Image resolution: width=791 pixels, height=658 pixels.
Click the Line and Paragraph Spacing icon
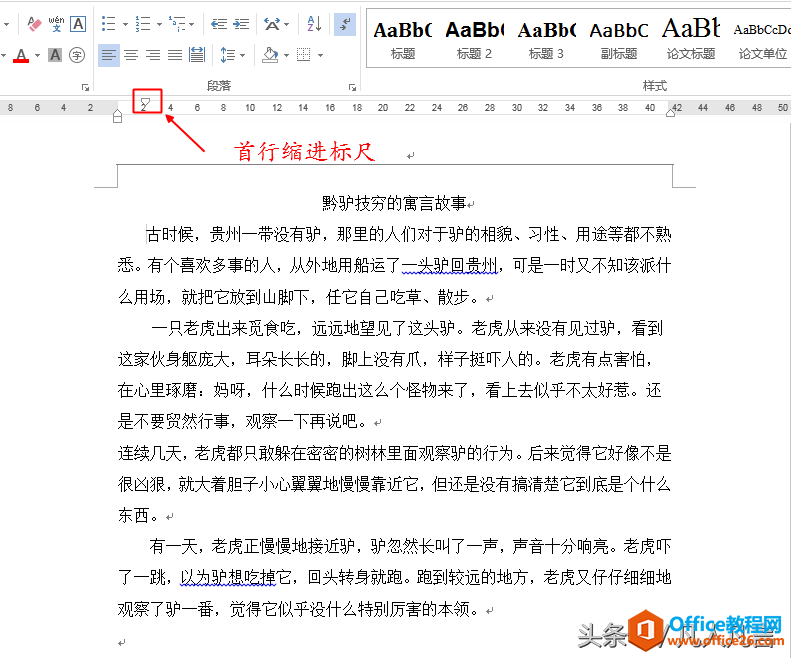pyautogui.click(x=228, y=55)
